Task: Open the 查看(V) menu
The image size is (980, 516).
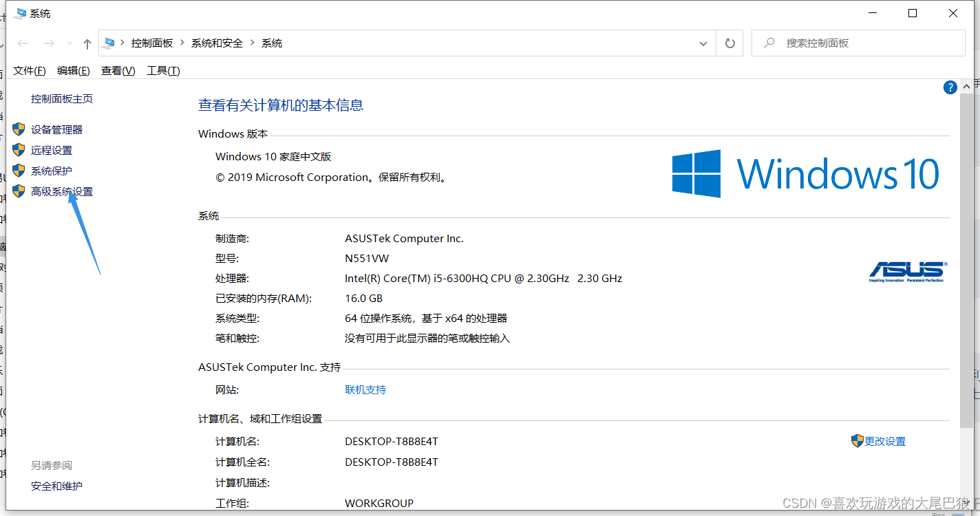Action: coord(118,70)
